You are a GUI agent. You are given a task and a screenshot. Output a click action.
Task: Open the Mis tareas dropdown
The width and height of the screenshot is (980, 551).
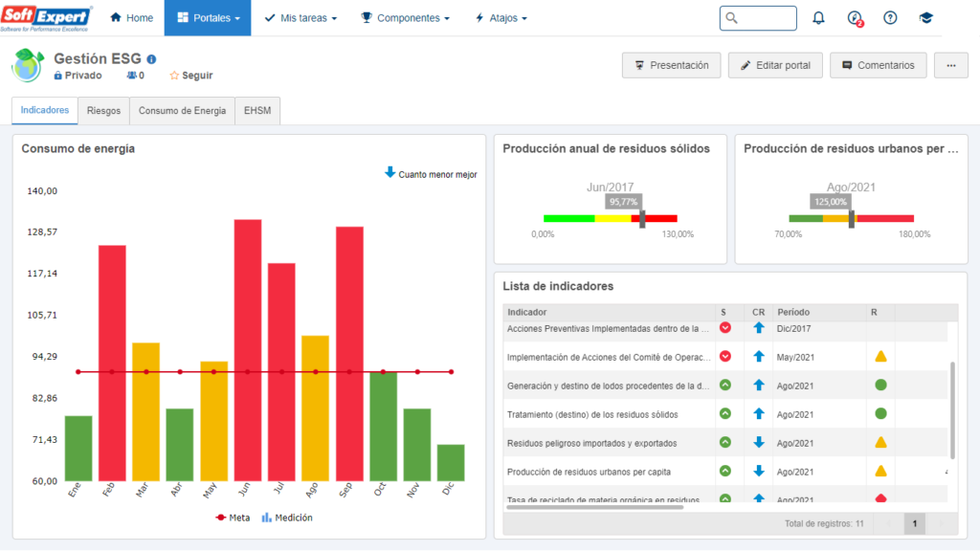click(301, 18)
